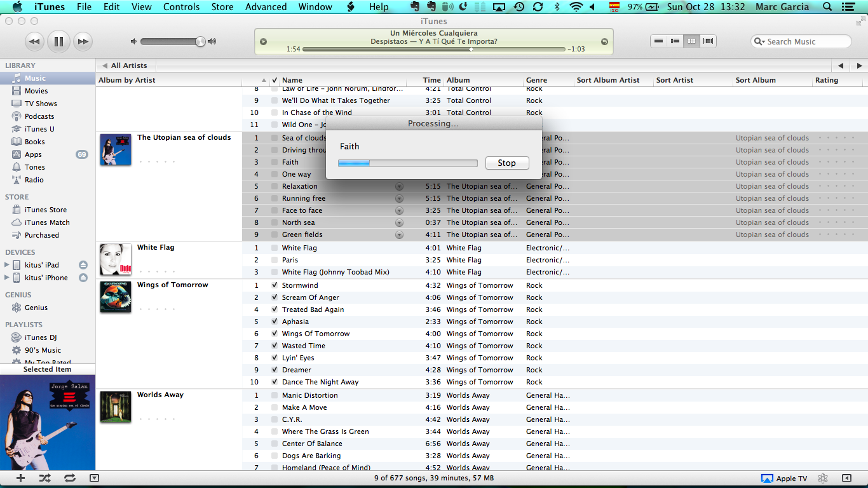Screen dimensions: 868x488
Task: Open the arrow menu for Relaxation
Action: (x=399, y=186)
